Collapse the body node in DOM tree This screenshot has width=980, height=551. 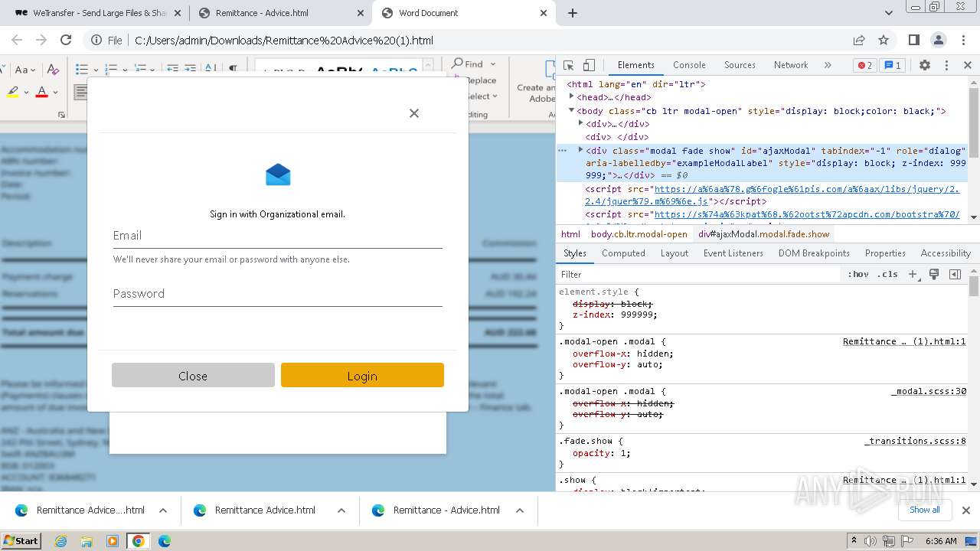(x=571, y=111)
